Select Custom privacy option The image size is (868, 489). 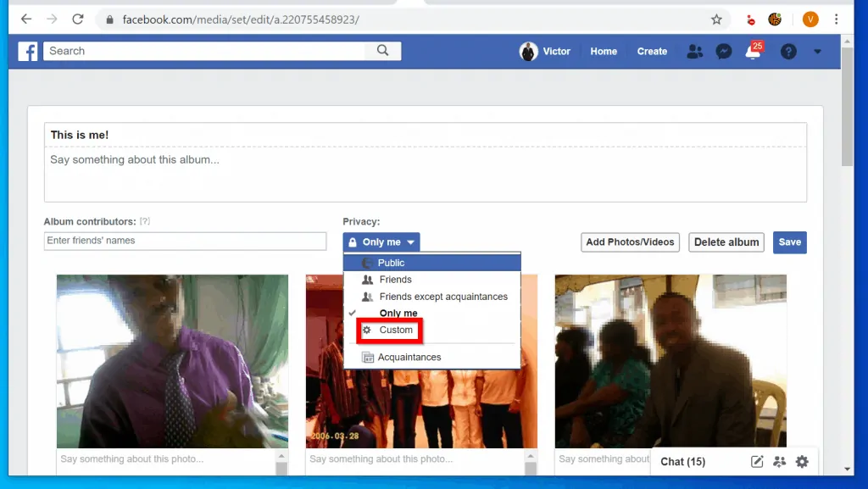point(396,330)
